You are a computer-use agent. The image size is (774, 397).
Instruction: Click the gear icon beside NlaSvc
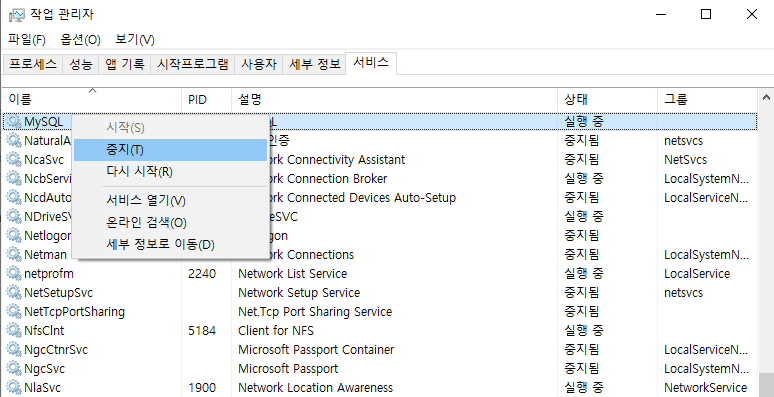(14, 387)
